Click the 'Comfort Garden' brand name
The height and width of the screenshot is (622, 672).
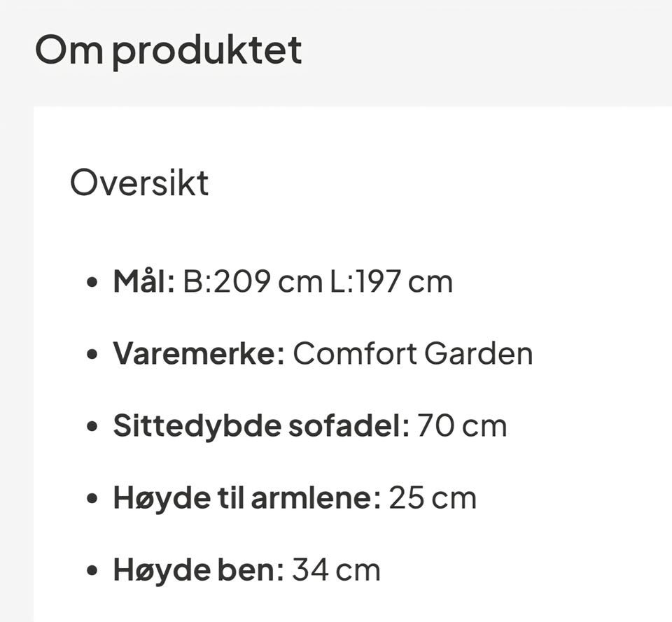413,354
